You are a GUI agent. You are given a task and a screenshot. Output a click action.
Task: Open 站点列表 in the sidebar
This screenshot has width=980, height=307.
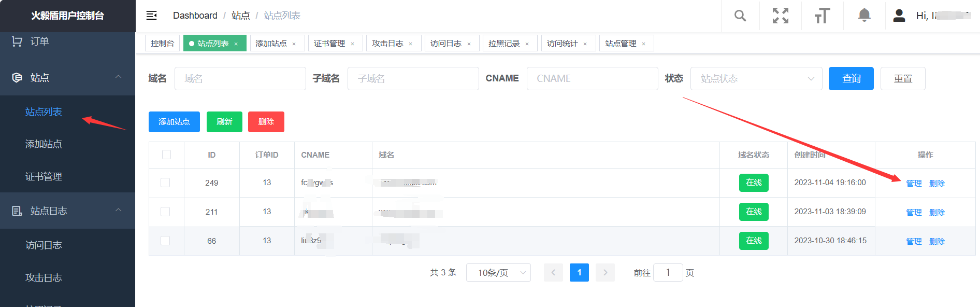[44, 112]
